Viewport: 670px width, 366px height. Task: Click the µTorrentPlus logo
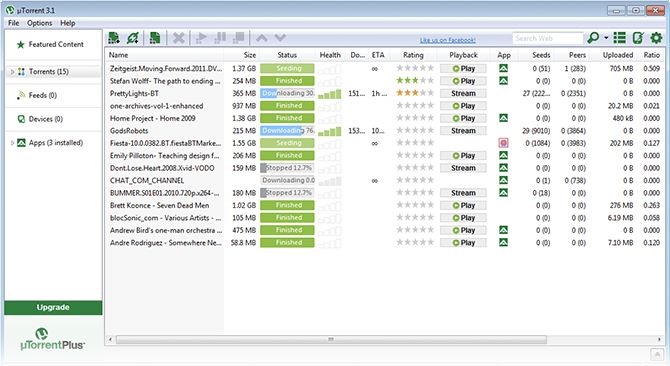(x=53, y=340)
